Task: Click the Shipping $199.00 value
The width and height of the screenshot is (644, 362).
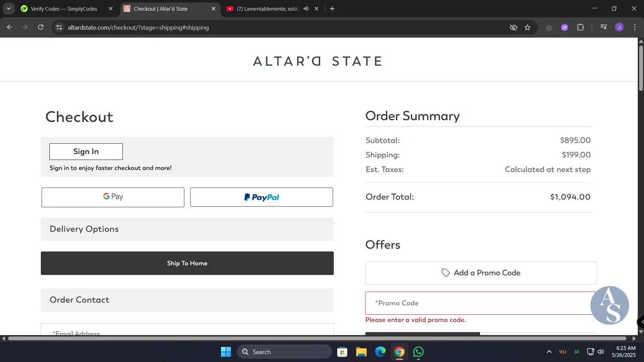Action: pyautogui.click(x=576, y=155)
